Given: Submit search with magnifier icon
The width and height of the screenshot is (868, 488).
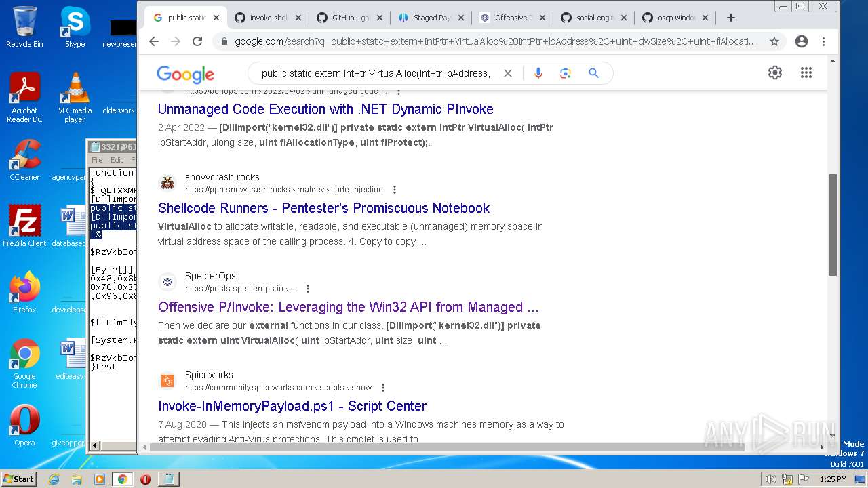Looking at the screenshot, I should [x=593, y=73].
